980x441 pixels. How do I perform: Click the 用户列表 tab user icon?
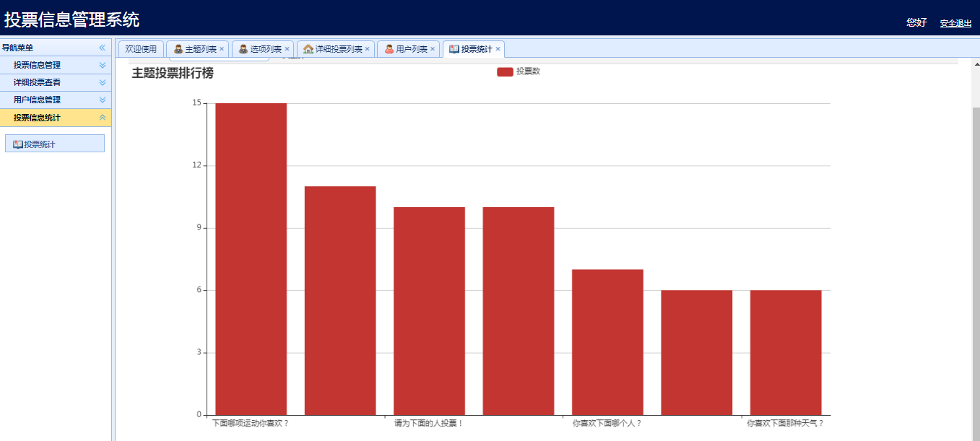coord(389,49)
